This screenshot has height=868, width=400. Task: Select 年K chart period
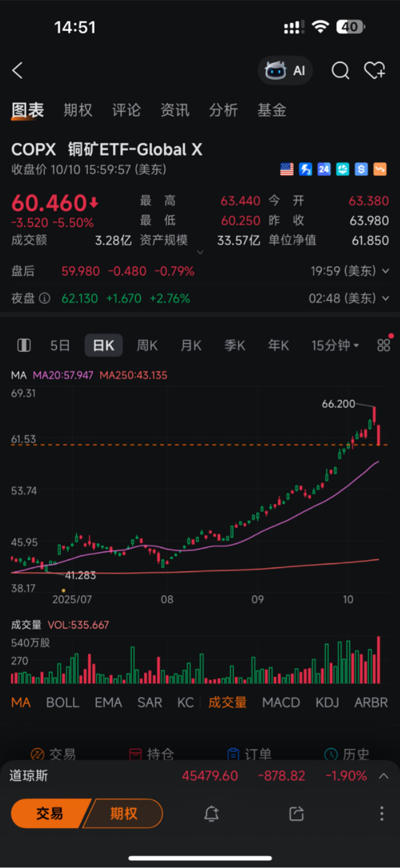[279, 345]
